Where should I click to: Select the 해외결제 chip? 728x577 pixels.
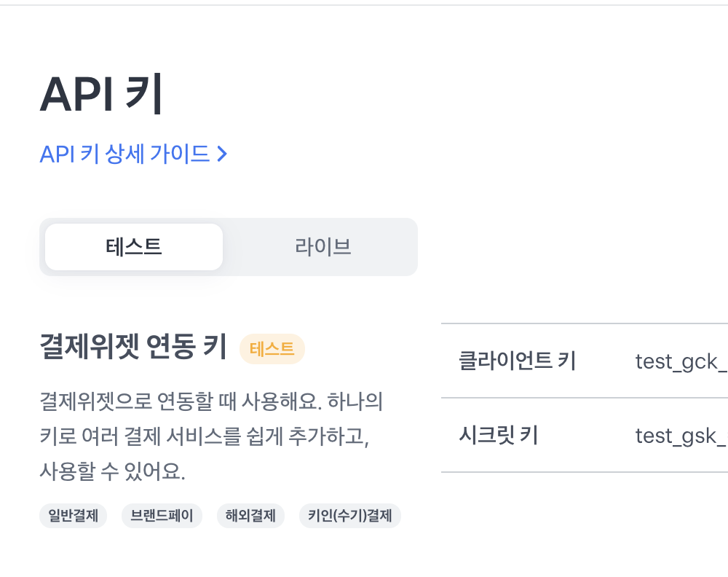click(250, 516)
